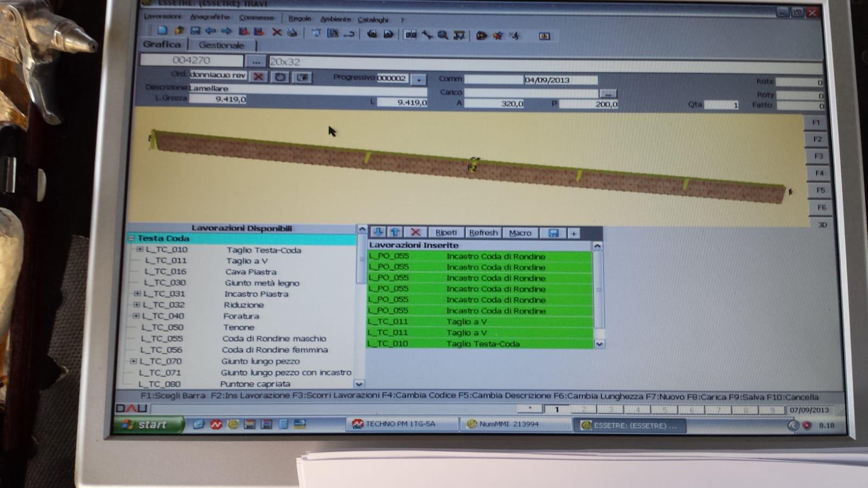Click the plus button after the Macro save icon

point(573,234)
